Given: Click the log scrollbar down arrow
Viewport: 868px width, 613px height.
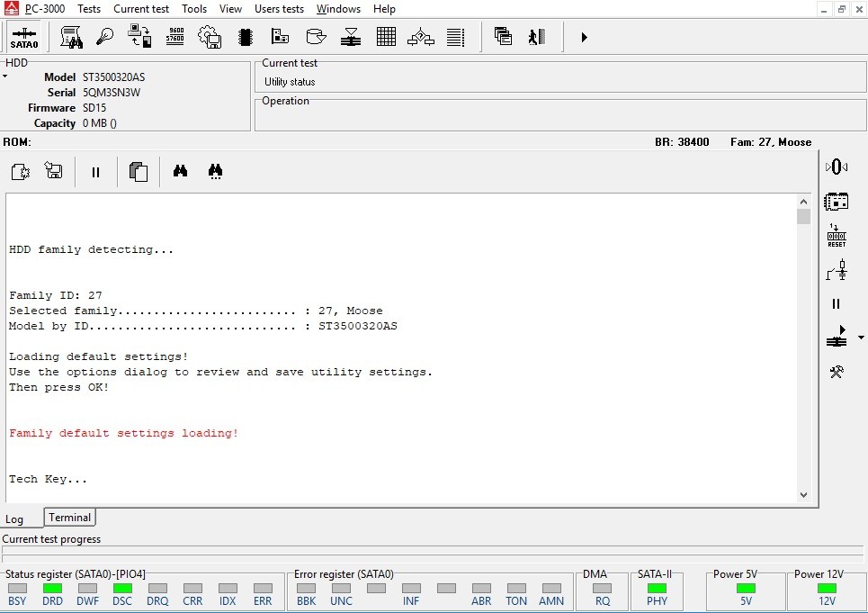Looking at the screenshot, I should pos(803,494).
